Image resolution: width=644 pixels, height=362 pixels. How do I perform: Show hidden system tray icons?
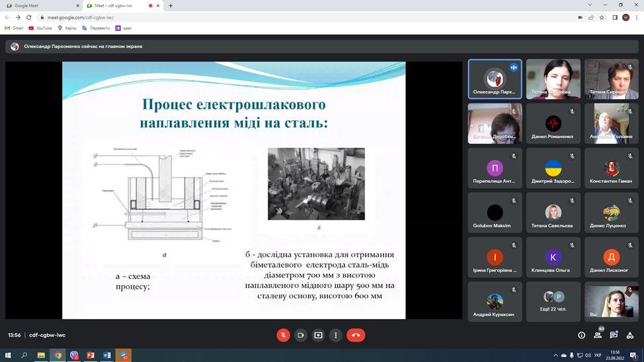point(555,355)
